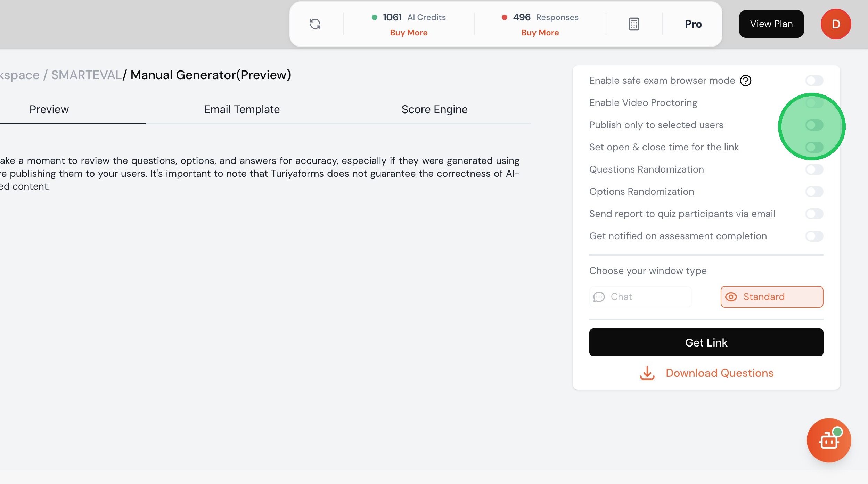Click Buy More under Responses
Viewport: 868px width, 484px height.
pyautogui.click(x=540, y=33)
